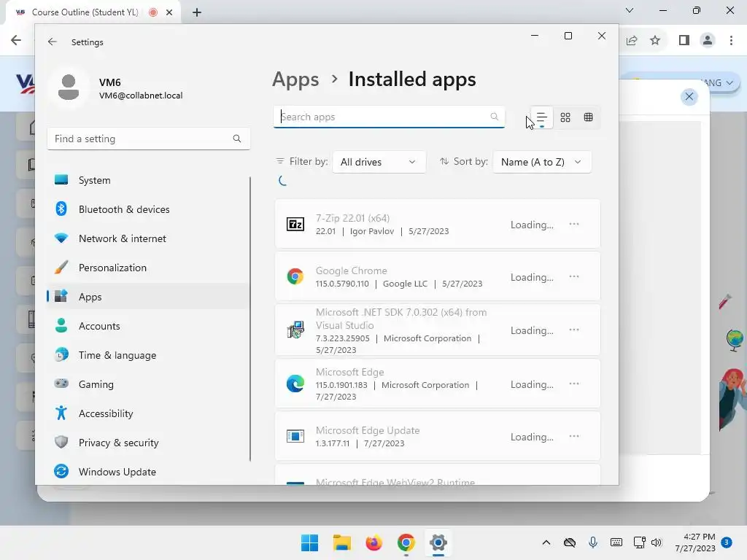Click search magnifier in Search apps box
Image resolution: width=747 pixels, height=560 pixels.
[x=495, y=117]
